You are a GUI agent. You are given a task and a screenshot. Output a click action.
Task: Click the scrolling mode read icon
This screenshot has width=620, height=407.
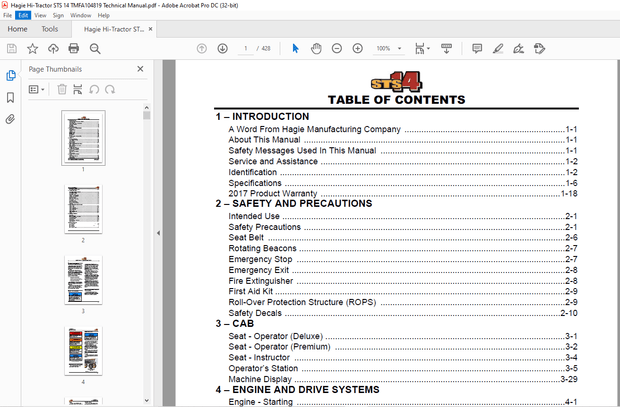click(x=446, y=49)
